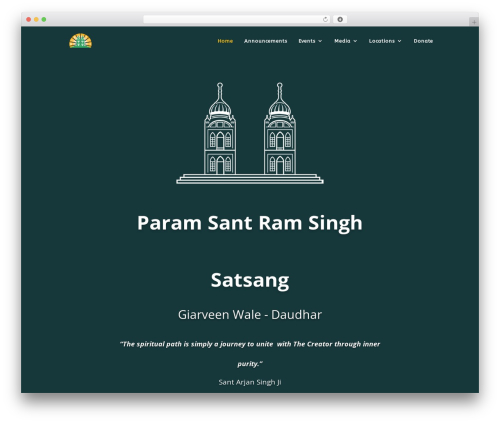Go to the Announcements page

265,41
